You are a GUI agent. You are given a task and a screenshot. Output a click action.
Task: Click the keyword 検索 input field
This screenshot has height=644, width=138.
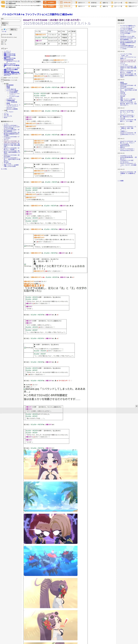pyautogui.click(x=11, y=21)
